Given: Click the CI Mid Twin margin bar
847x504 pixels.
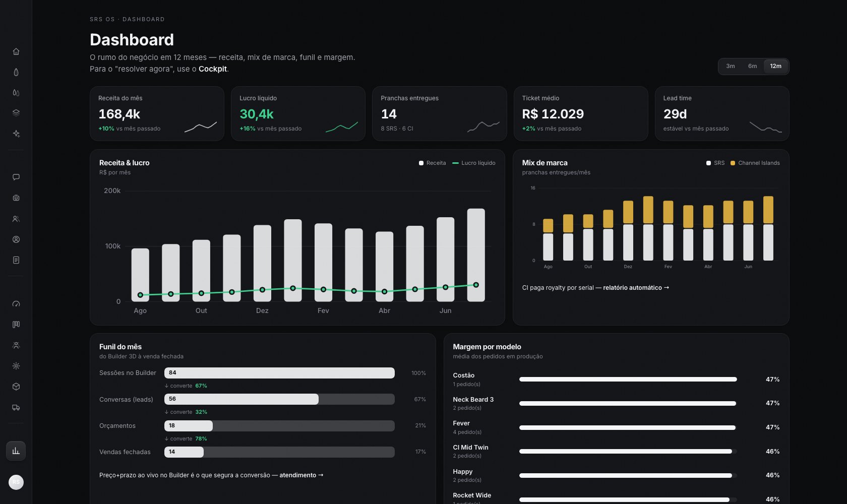Looking at the screenshot, I should (x=628, y=452).
